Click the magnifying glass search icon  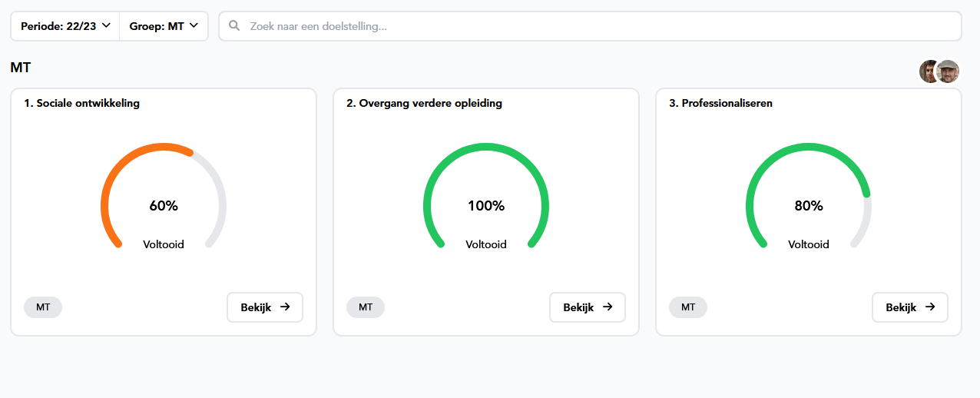[x=235, y=26]
